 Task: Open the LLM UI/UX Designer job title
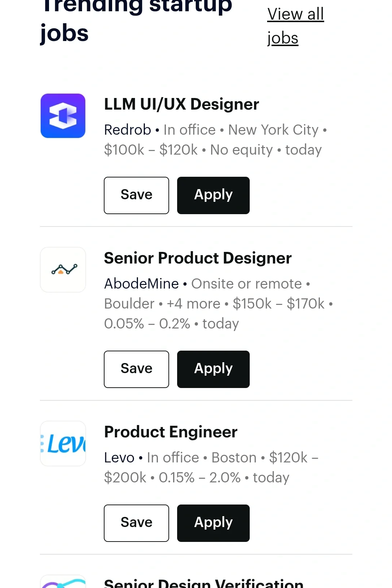(181, 105)
